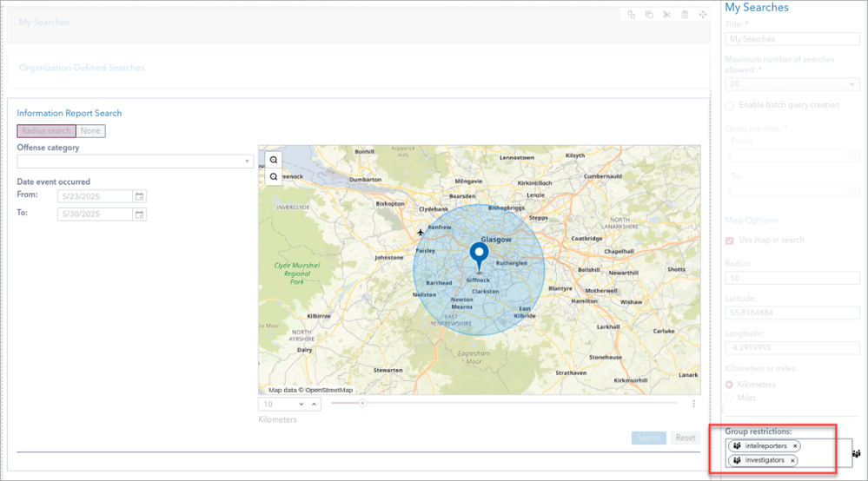Remove the intelreporters group restriction
This screenshot has width=868, height=481.
[794, 446]
